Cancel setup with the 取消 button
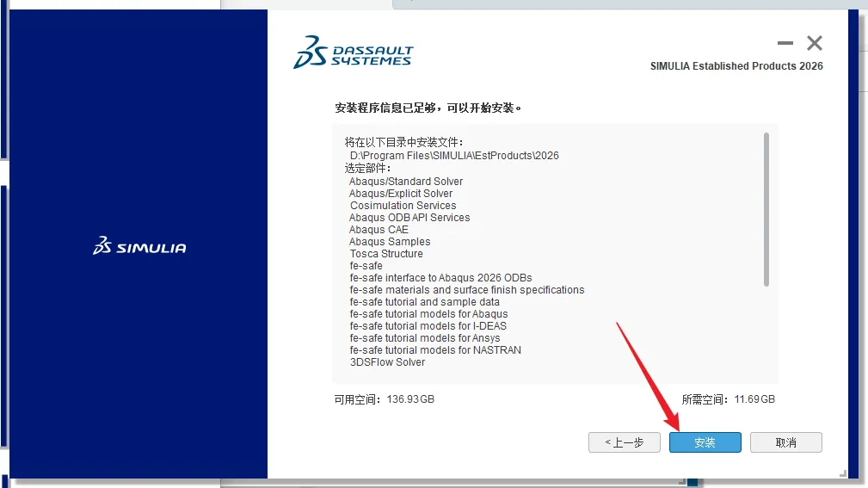 (x=785, y=442)
